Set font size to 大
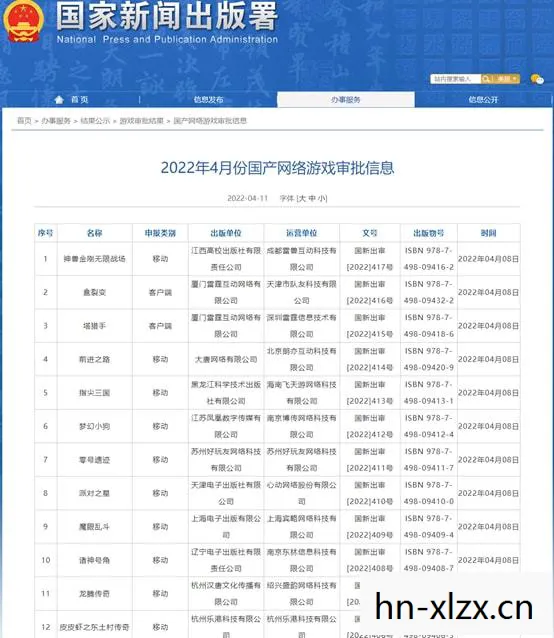 pyautogui.click(x=302, y=198)
